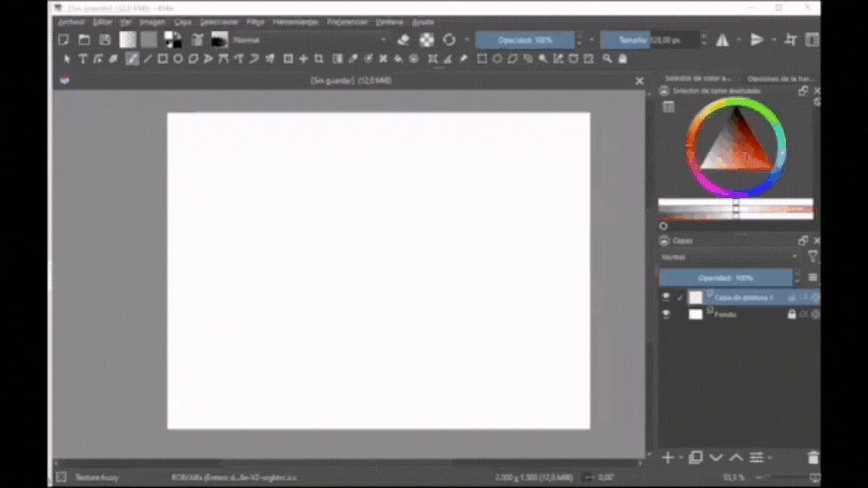Screen dimensions: 868x488
Task: Toggle horizontal mirror painting
Action: click(x=721, y=40)
